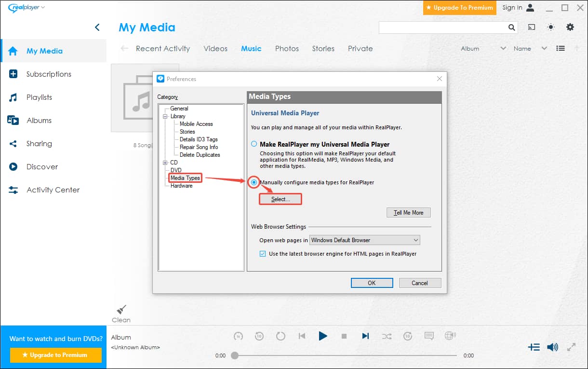Uncheck Use the latest browser engine option
Viewport: 588px width, 369px height.
[263, 253]
